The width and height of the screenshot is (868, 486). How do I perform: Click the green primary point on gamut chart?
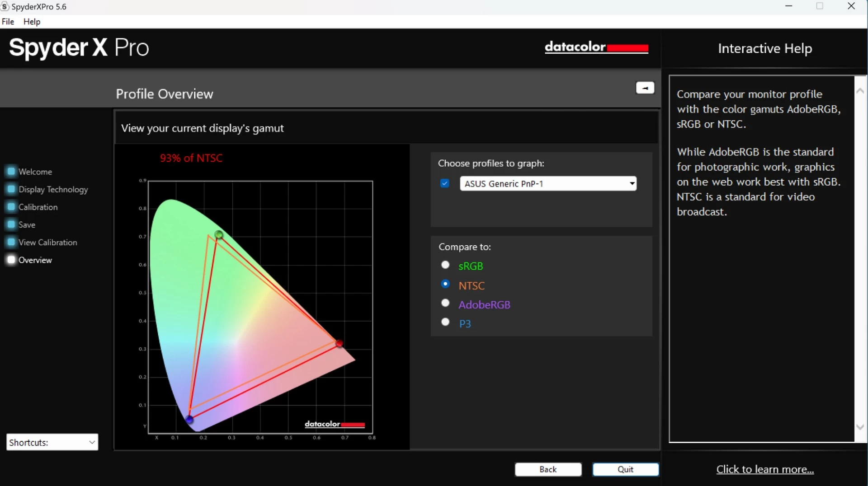coord(219,234)
